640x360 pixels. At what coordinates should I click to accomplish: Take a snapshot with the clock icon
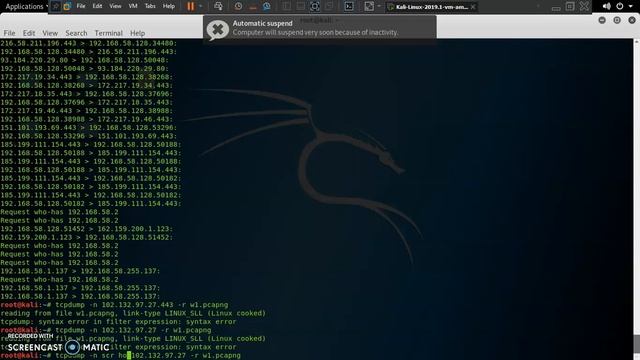tap(238, 6)
